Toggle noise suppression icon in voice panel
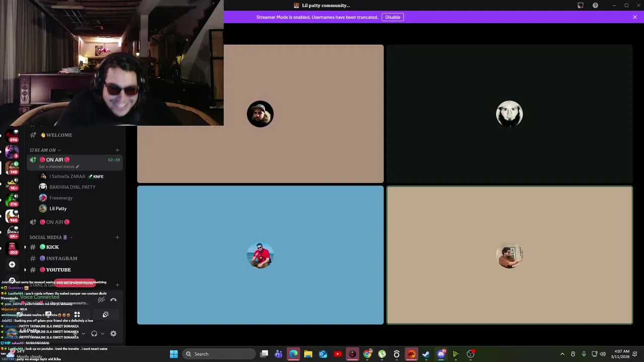Image resolution: width=644 pixels, height=362 pixels. tap(101, 300)
